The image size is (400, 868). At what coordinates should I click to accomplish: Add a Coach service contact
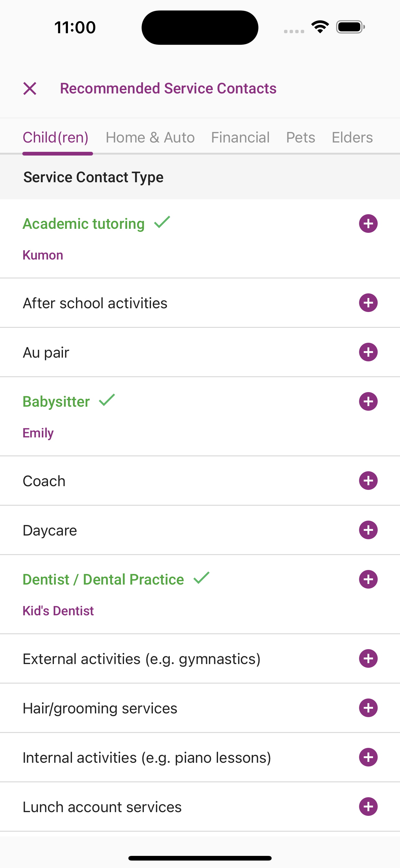(368, 481)
